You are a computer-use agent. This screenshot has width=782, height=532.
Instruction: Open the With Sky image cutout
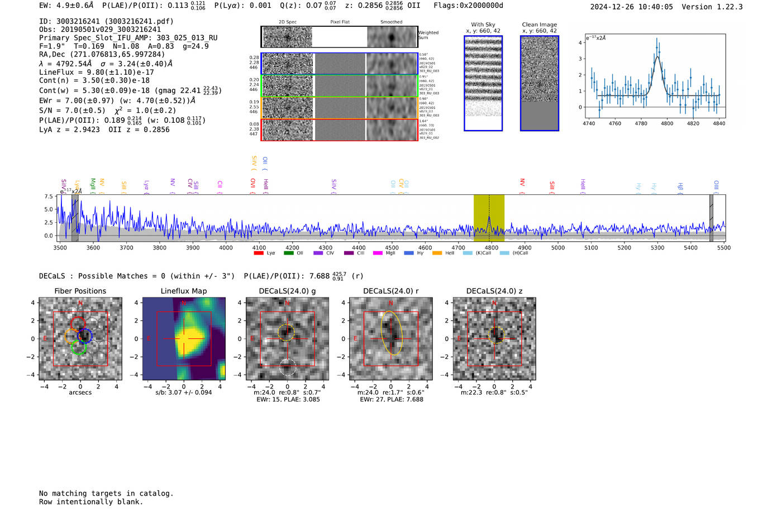(483, 83)
